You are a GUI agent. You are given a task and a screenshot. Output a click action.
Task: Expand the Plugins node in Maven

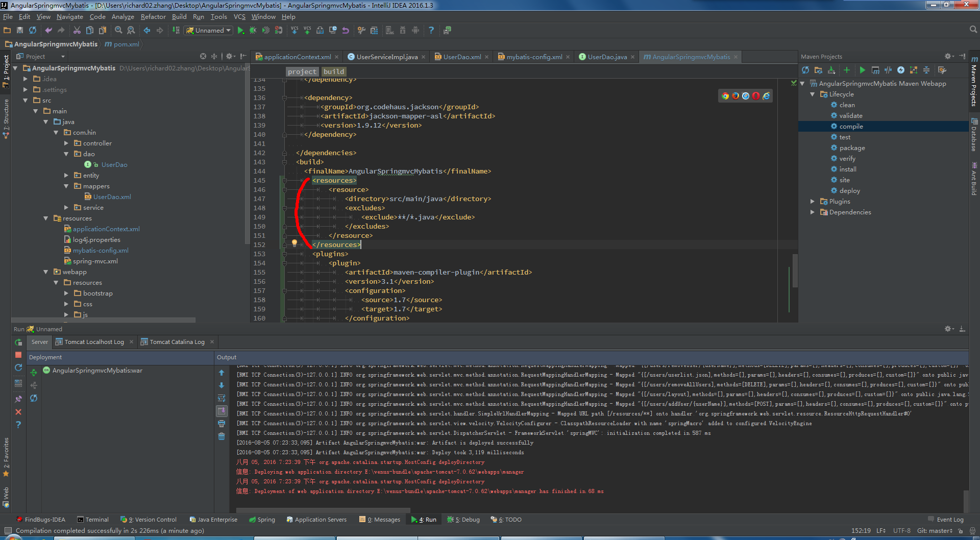813,202
